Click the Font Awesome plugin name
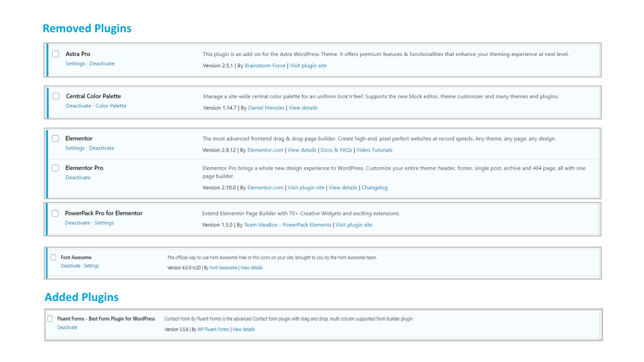This screenshot has height=362, width=644. coord(76,257)
